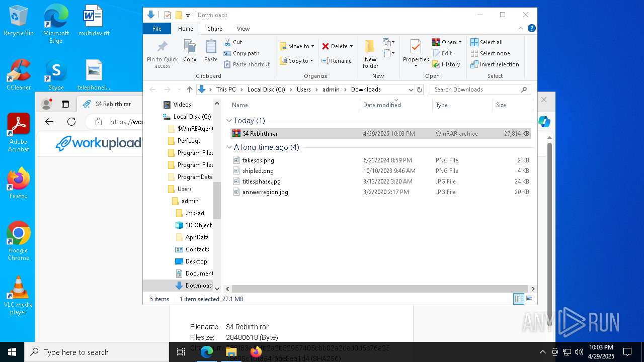Click Invert selection in ribbon
The width and height of the screenshot is (644, 362).
(495, 64)
